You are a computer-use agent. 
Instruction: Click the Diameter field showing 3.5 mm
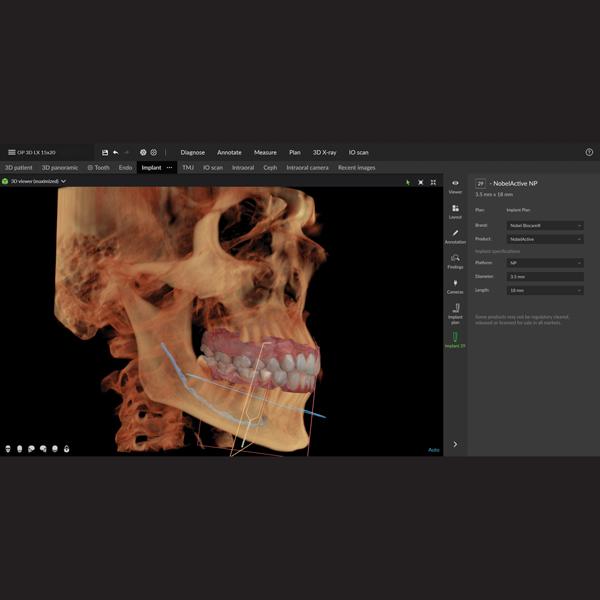pos(545,276)
